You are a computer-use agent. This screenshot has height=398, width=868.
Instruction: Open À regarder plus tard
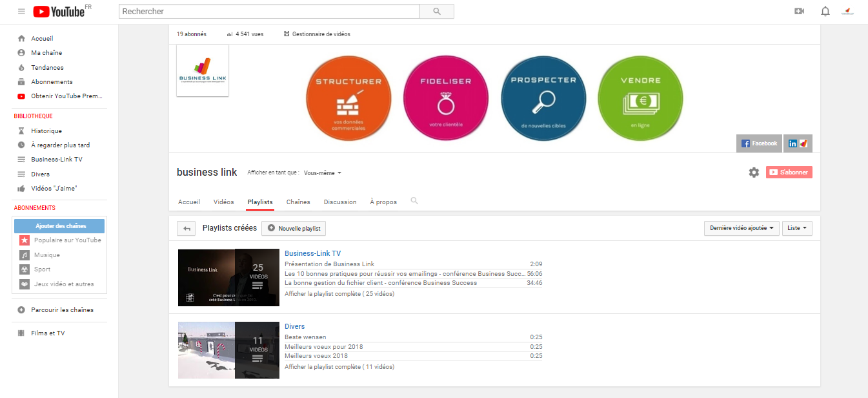click(59, 145)
